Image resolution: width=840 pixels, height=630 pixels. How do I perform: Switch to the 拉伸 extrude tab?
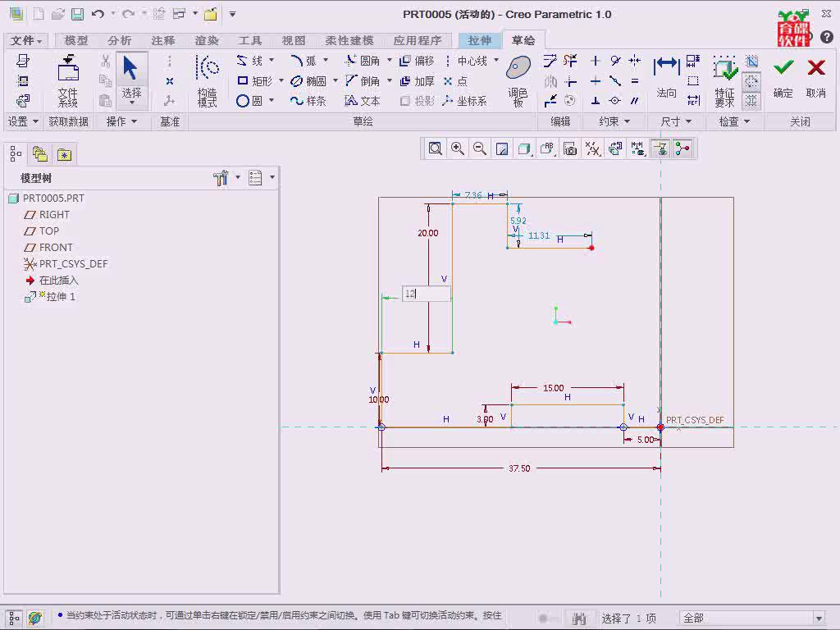(x=480, y=40)
